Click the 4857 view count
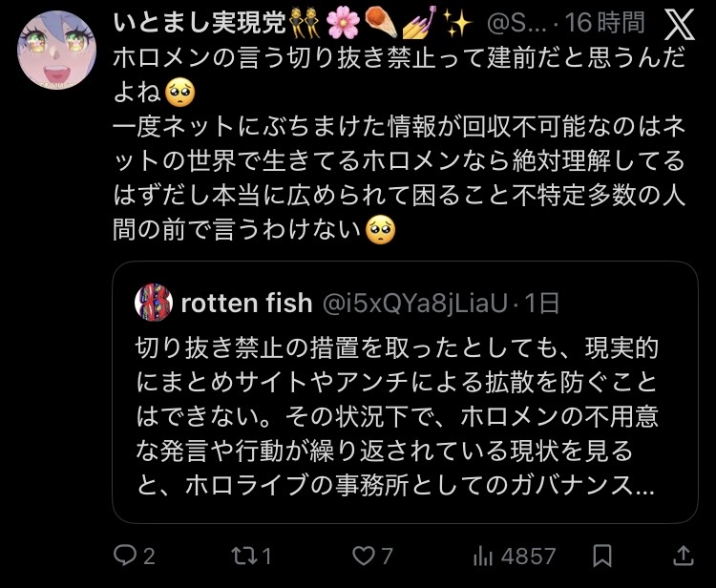716x588 pixels. 528,555
